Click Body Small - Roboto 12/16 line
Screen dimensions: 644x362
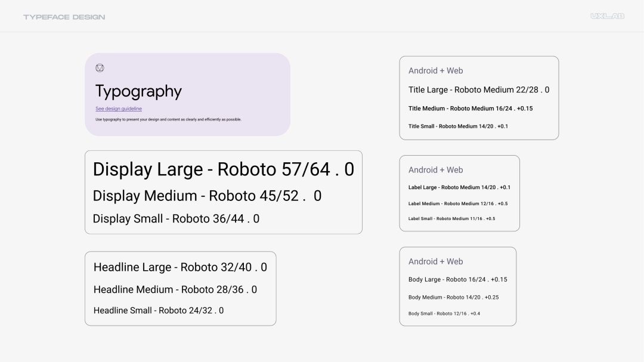(x=444, y=314)
